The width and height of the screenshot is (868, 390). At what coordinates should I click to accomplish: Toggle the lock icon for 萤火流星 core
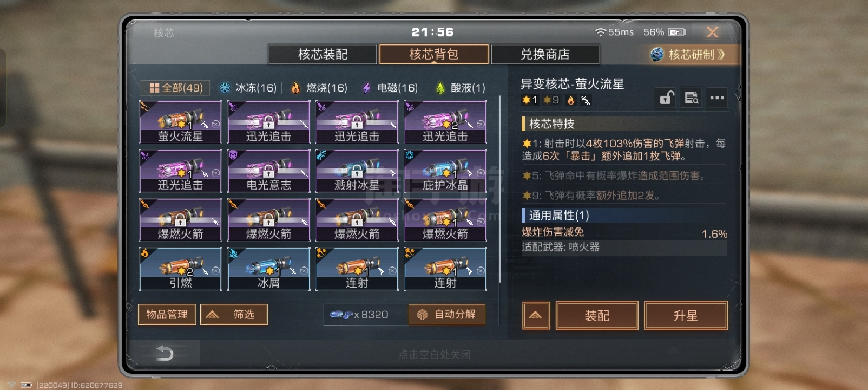point(666,98)
